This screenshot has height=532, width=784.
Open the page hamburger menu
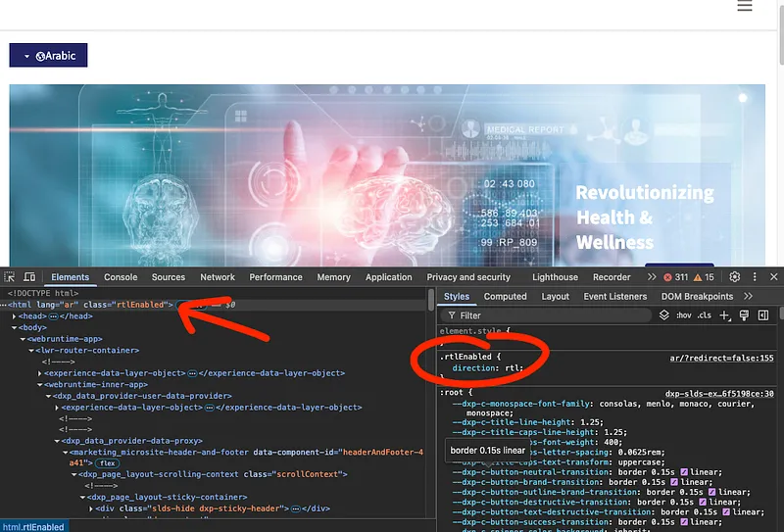click(x=745, y=6)
